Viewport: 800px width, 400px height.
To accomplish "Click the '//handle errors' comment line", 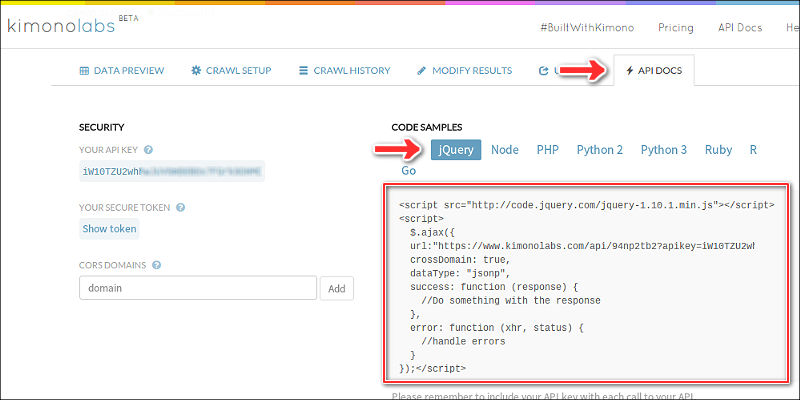I will [463, 341].
